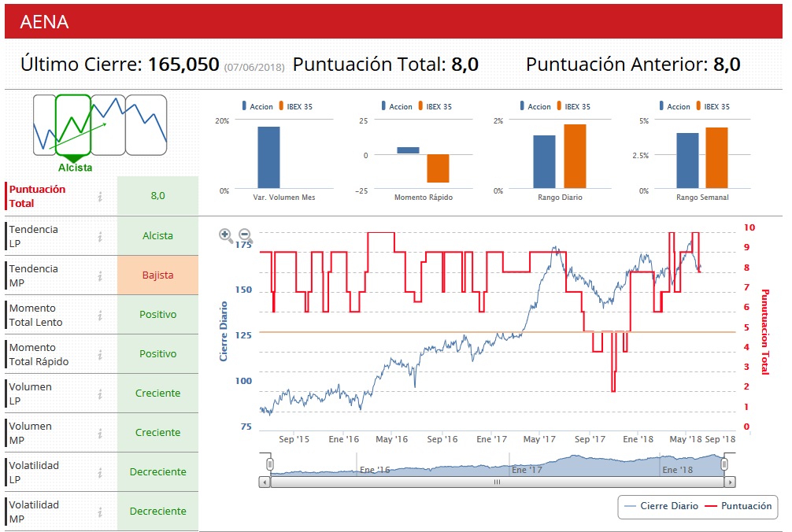Click the Sep '17 x-axis label

click(x=590, y=439)
